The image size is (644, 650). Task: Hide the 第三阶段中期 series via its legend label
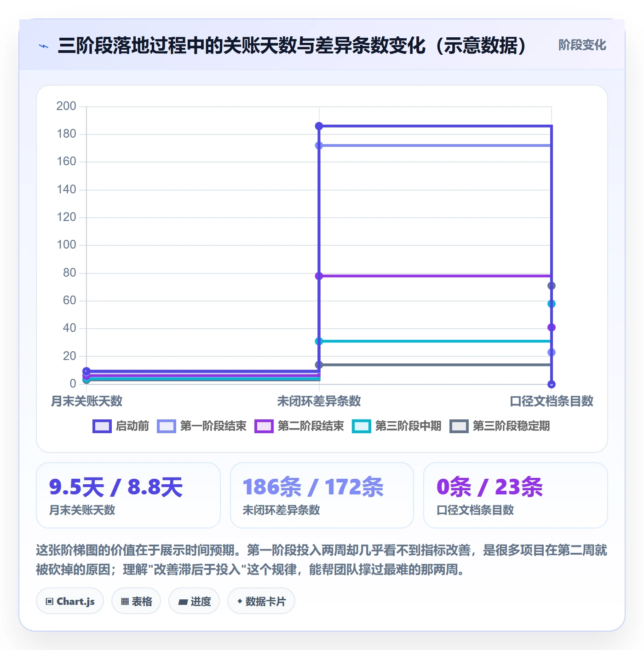(x=408, y=426)
